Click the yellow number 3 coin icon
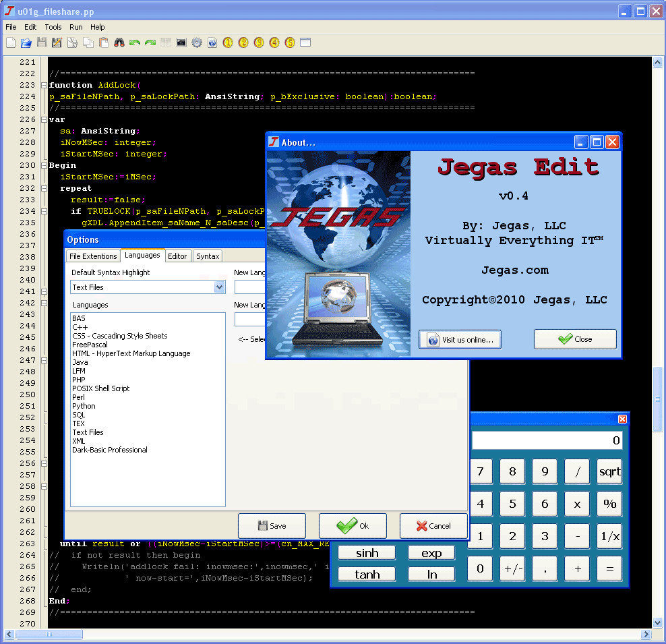This screenshot has width=666, height=644. click(x=259, y=42)
